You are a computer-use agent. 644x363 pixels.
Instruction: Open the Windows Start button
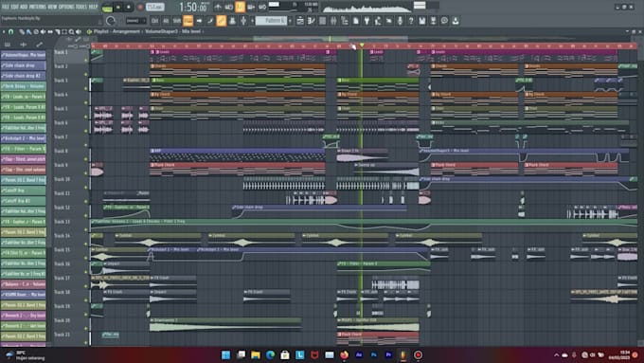[226, 354]
